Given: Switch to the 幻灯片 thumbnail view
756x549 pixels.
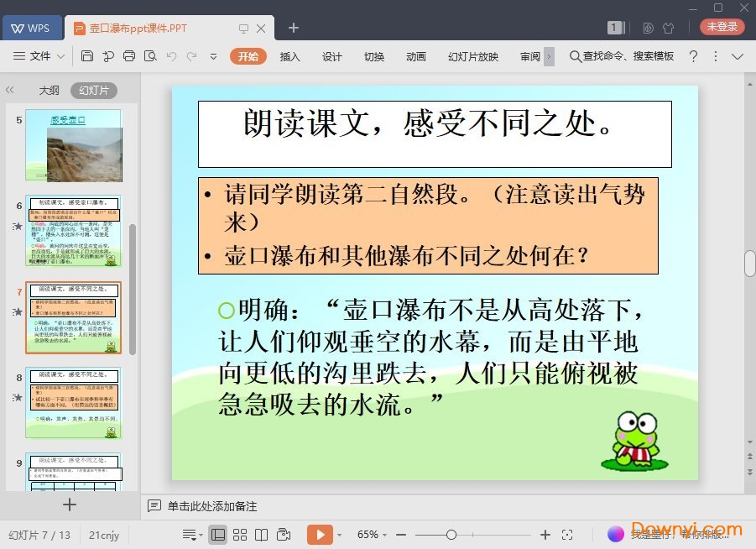Looking at the screenshot, I should tap(93, 90).
